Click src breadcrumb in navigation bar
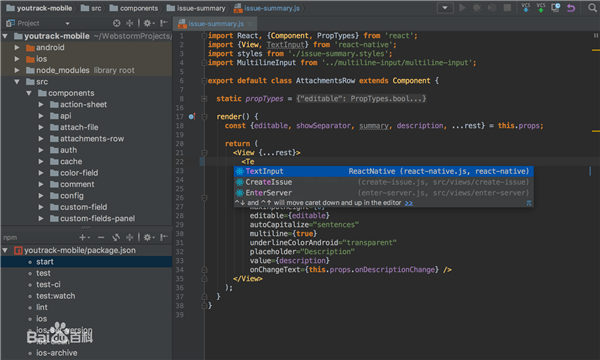This screenshot has width=600, height=360. (91, 8)
